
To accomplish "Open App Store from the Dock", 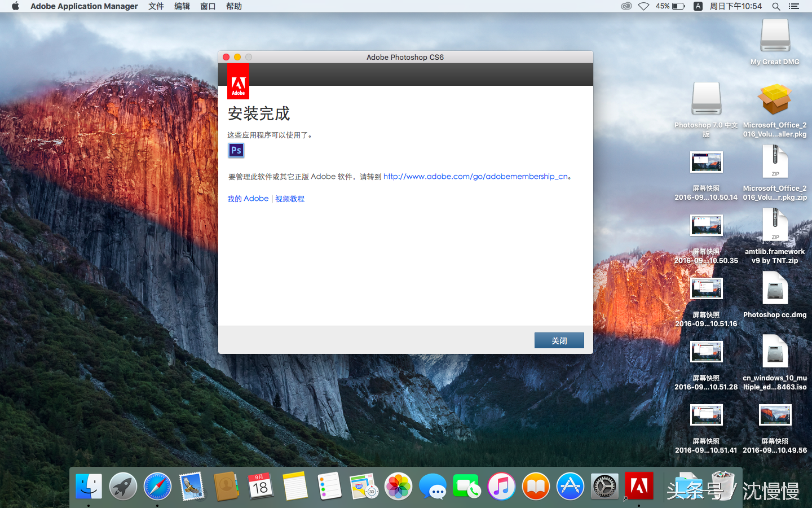I will pyautogui.click(x=570, y=486).
